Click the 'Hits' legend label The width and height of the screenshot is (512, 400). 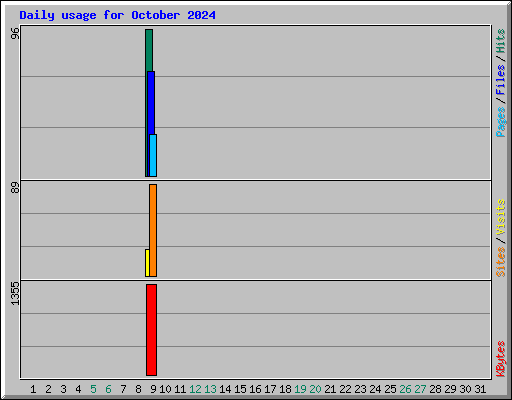pyautogui.click(x=500, y=41)
